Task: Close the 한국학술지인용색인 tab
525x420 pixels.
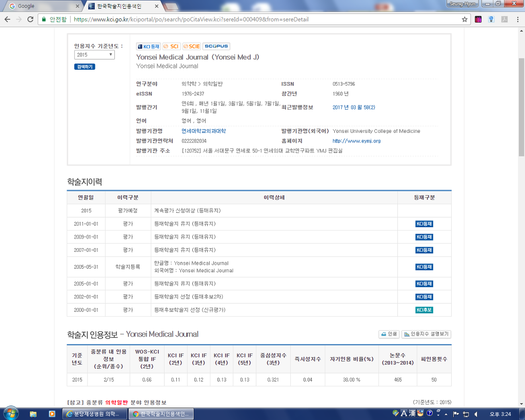Action: point(156,6)
